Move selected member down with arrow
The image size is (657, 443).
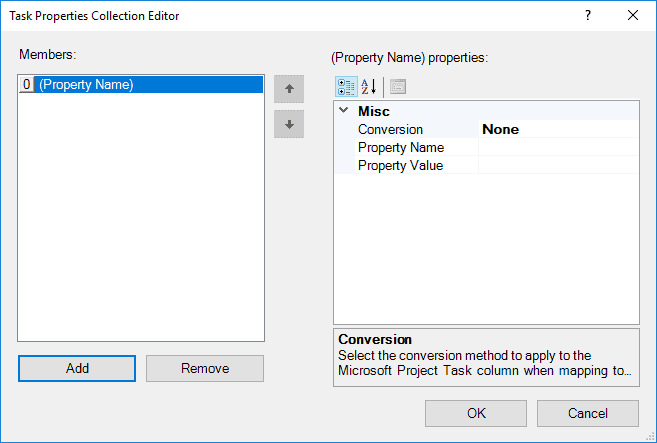coord(289,124)
